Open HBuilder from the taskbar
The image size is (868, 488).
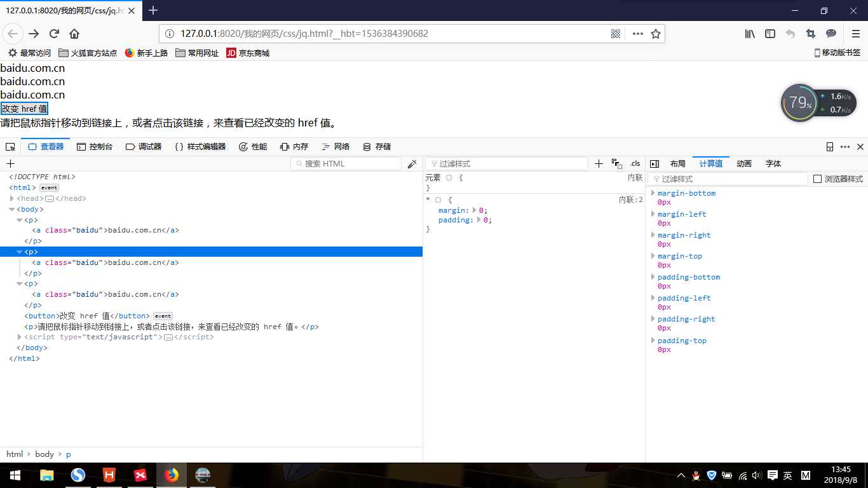coord(109,475)
